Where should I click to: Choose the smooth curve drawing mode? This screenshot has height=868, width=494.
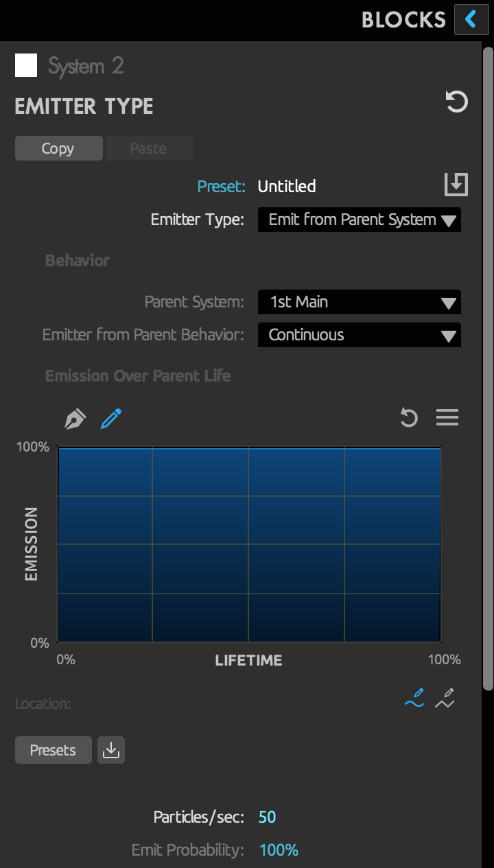[x=414, y=698]
